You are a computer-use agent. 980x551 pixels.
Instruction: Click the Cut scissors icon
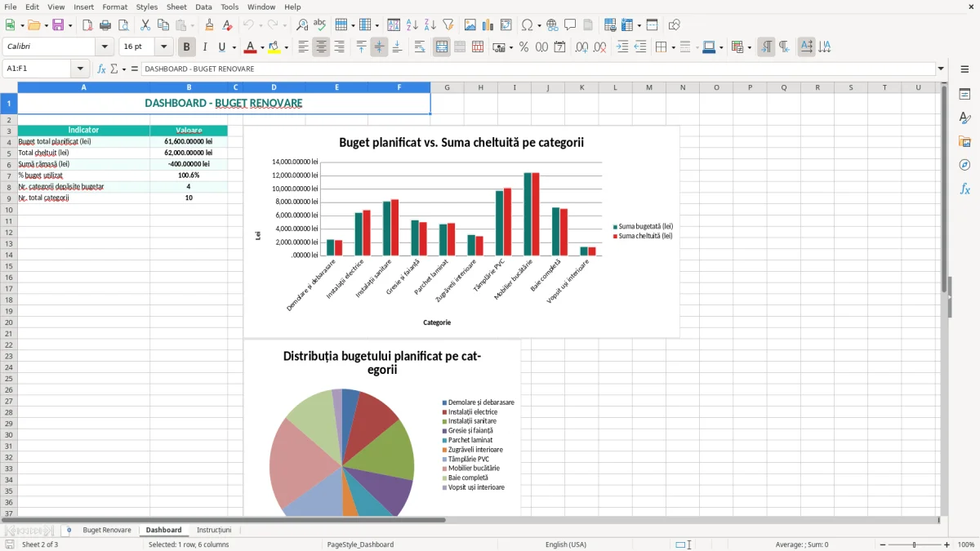(x=145, y=25)
